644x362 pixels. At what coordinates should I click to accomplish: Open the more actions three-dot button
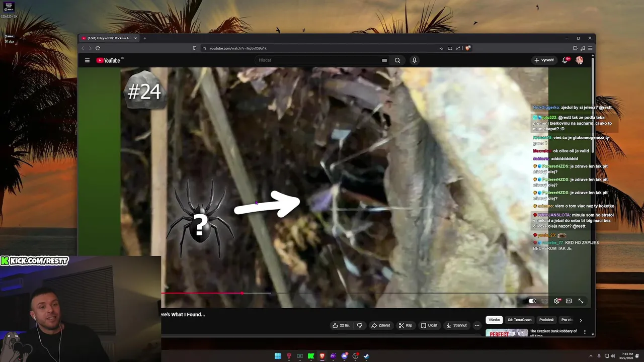(477, 325)
